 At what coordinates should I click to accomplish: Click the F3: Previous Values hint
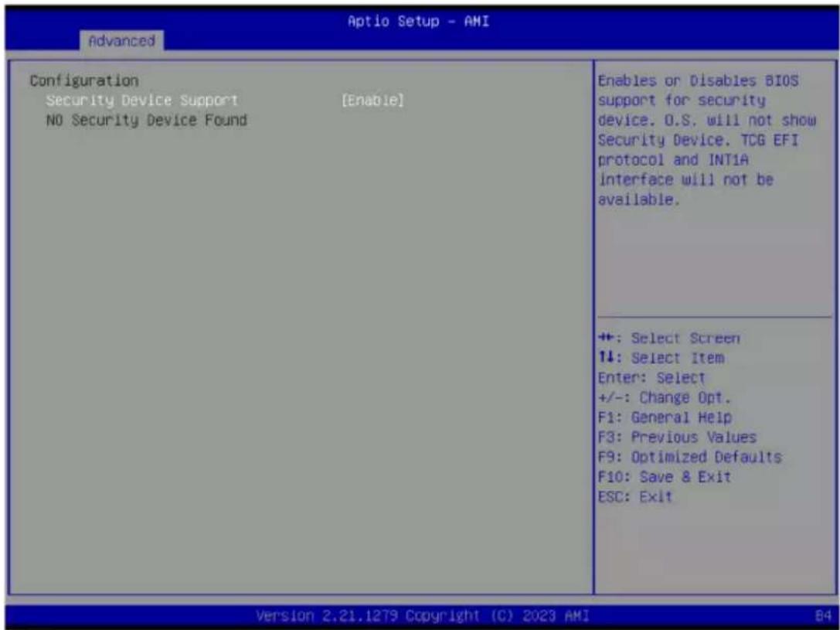click(x=677, y=438)
